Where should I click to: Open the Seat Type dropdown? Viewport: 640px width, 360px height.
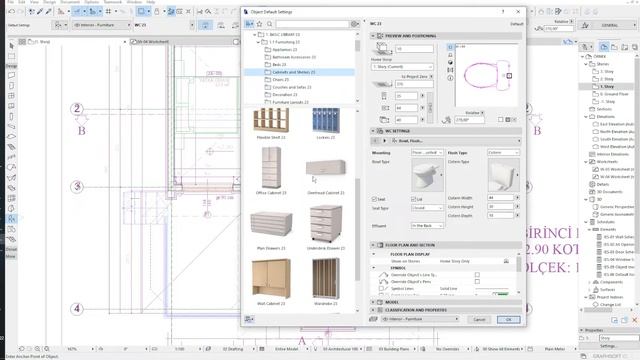tap(427, 208)
